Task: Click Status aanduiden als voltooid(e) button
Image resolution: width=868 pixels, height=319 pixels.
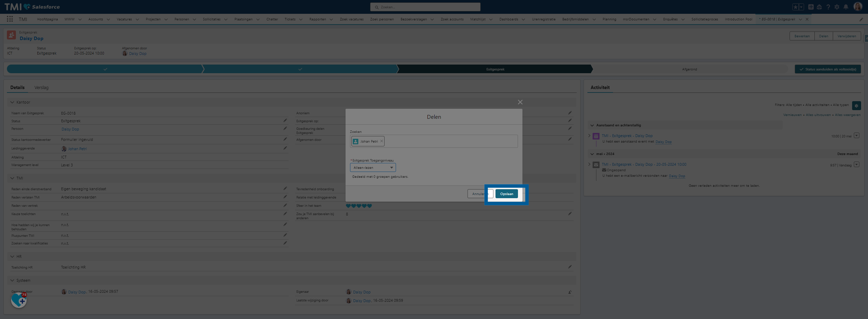Action: click(x=827, y=69)
